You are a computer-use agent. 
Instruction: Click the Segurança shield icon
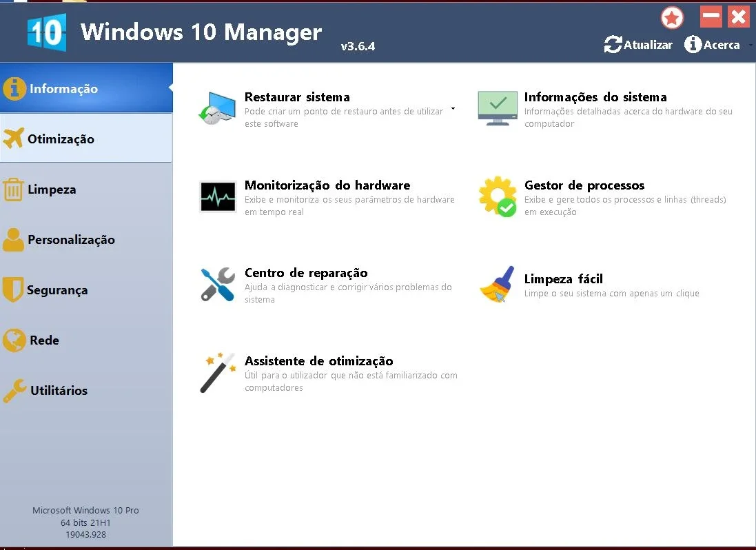12,289
